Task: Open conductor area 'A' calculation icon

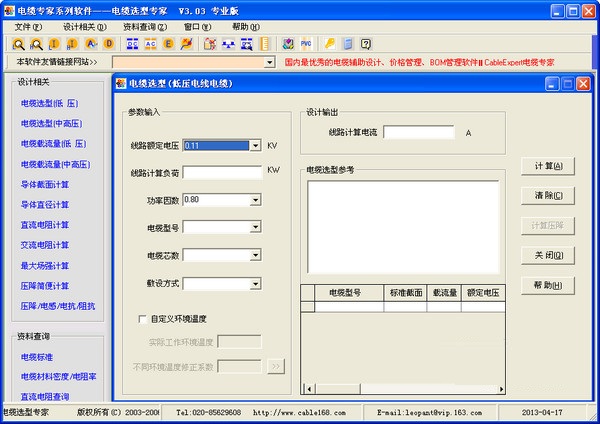Action: [x=91, y=44]
